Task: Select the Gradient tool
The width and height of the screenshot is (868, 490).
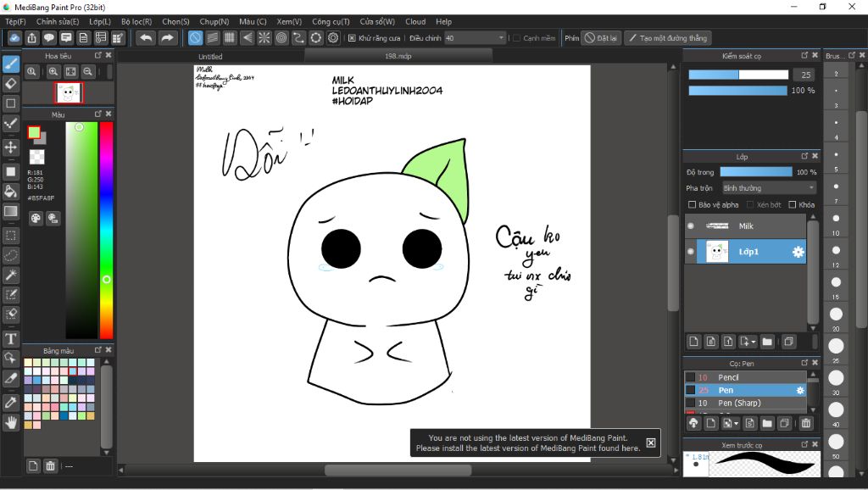Action: click(10, 211)
